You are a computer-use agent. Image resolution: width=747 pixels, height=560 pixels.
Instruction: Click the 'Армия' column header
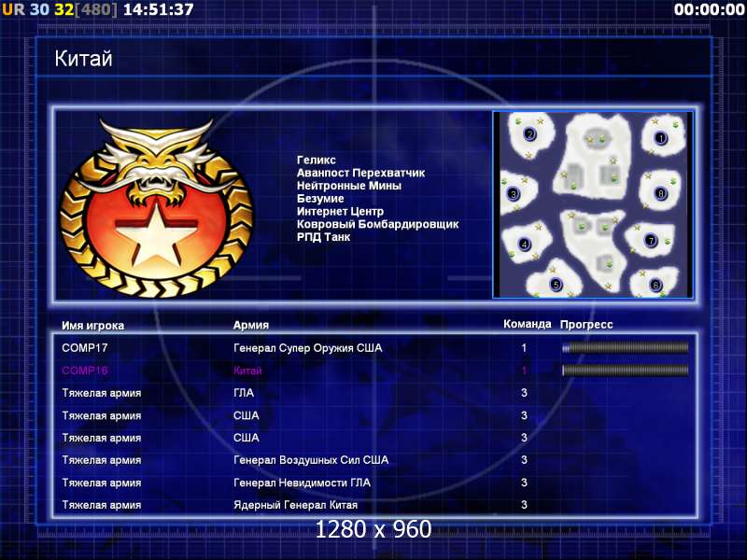coord(251,325)
